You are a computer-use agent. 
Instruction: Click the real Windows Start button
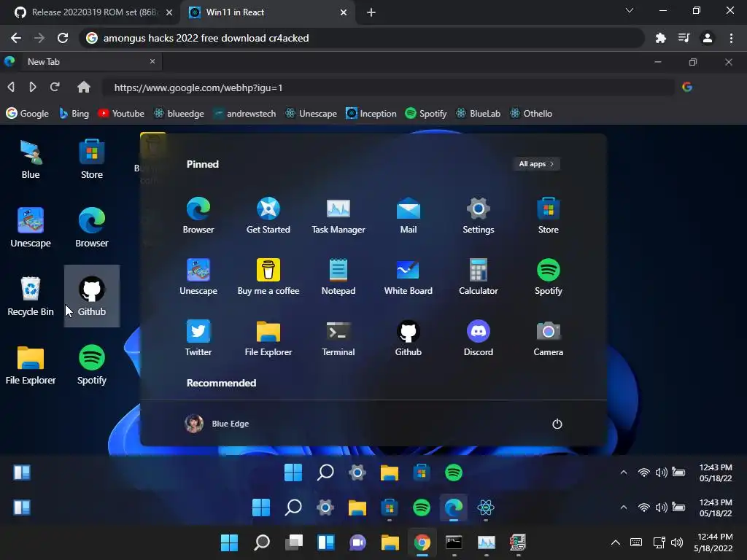click(230, 542)
